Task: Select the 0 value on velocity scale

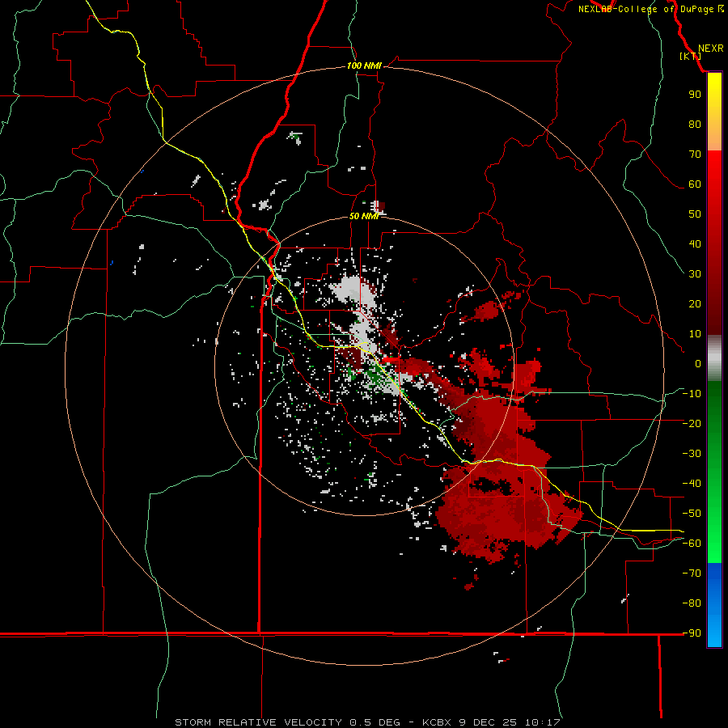Action: pos(698,363)
